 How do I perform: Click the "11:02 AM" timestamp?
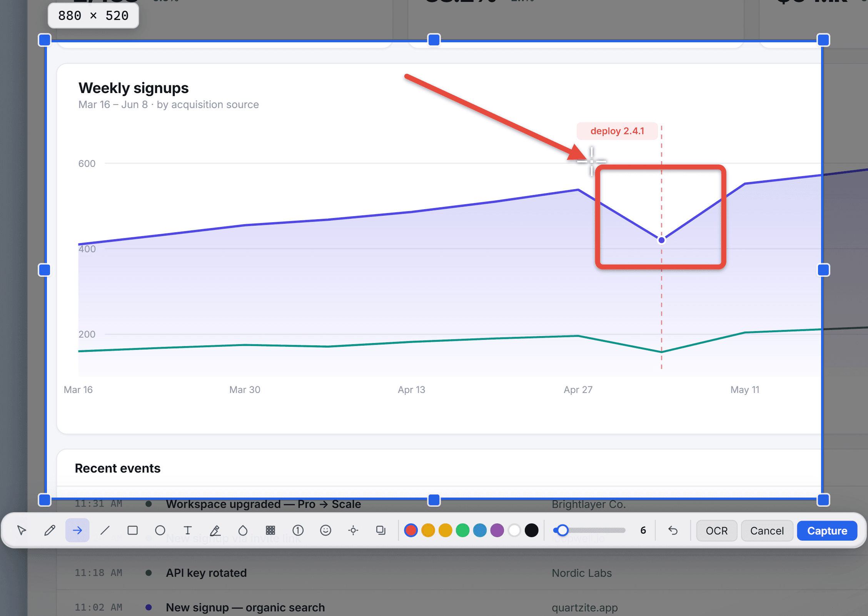coord(98,608)
